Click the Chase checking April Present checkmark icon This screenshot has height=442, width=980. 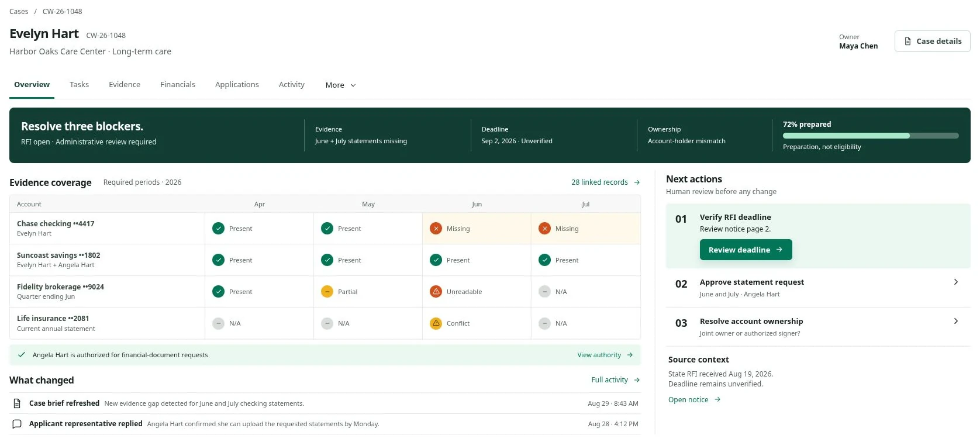click(x=218, y=229)
